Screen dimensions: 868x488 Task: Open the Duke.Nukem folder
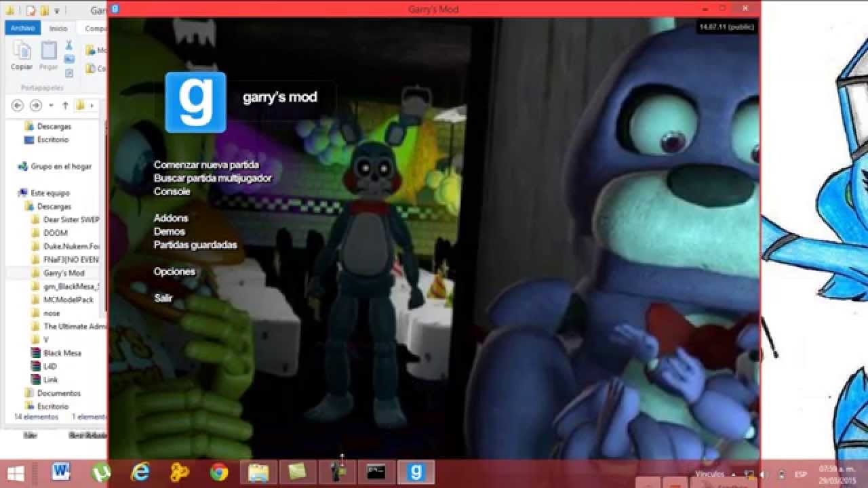point(66,246)
